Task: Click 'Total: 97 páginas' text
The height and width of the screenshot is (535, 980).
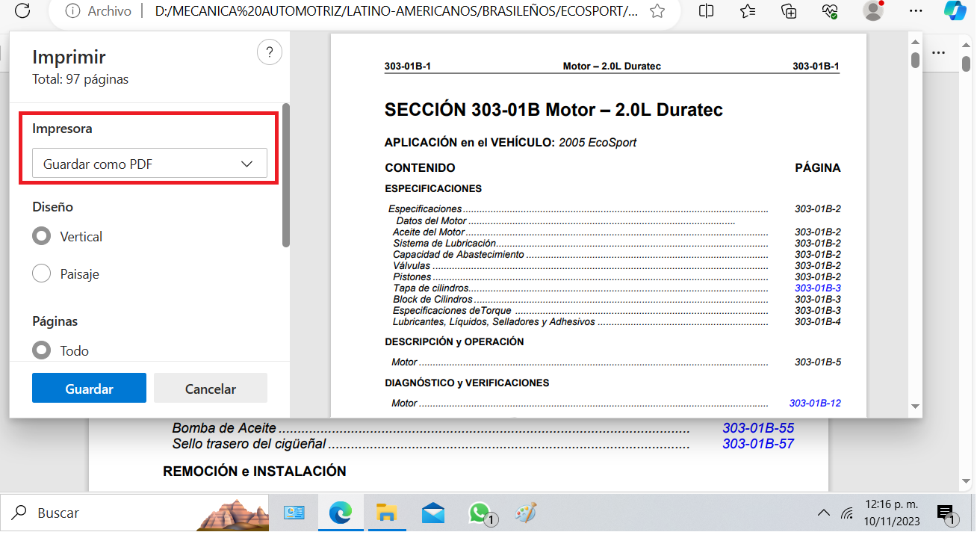Action: (x=81, y=79)
